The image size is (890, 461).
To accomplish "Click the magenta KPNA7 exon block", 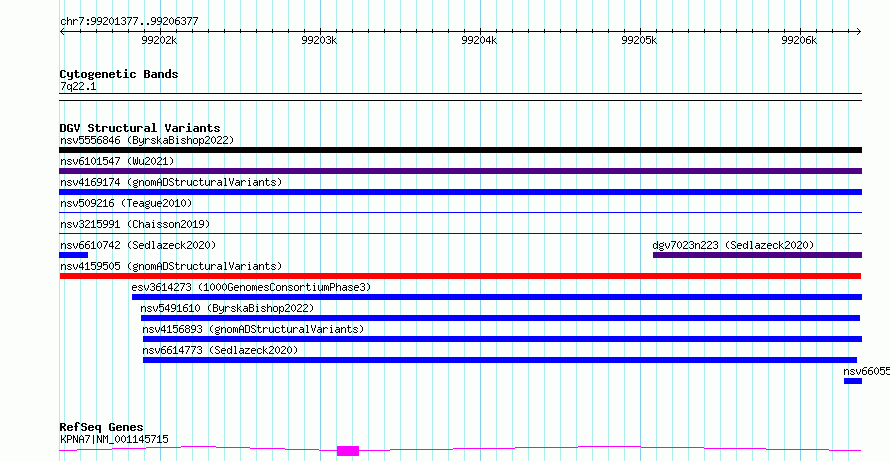I will (348, 451).
